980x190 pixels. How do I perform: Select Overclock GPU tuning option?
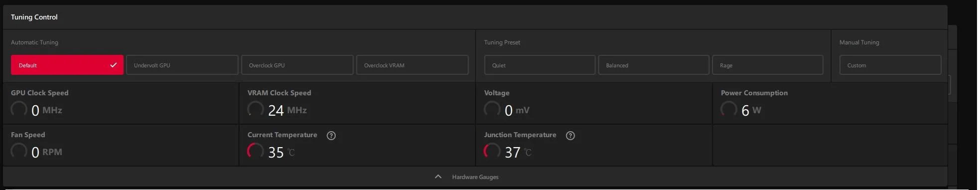click(x=297, y=65)
